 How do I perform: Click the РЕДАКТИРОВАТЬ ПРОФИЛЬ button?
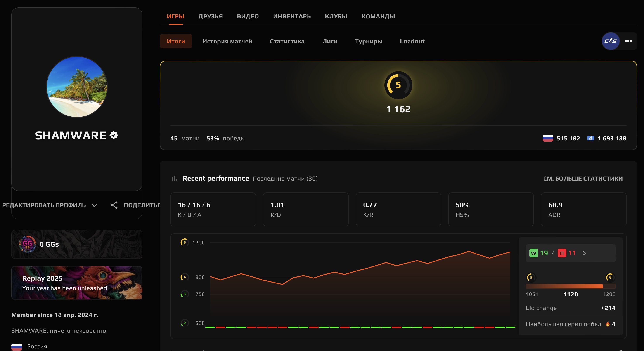[x=44, y=205]
